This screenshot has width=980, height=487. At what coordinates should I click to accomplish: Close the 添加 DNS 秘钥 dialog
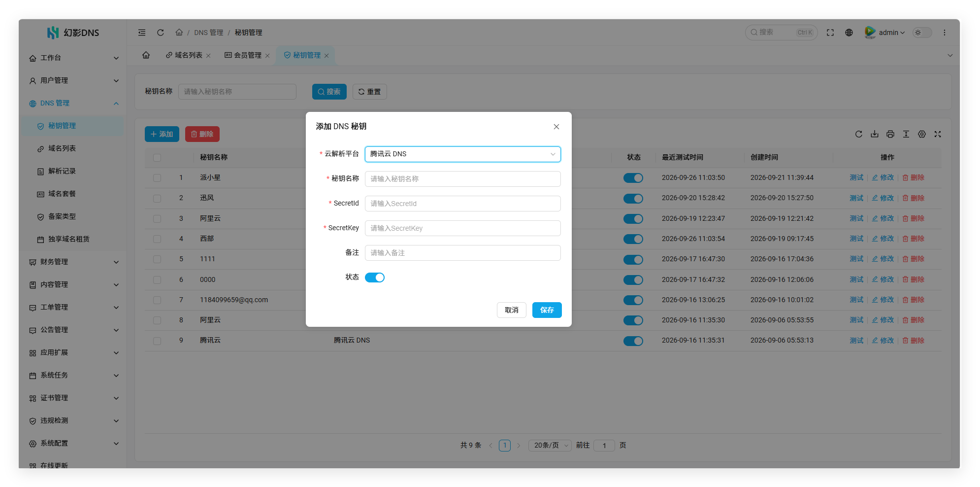(556, 127)
